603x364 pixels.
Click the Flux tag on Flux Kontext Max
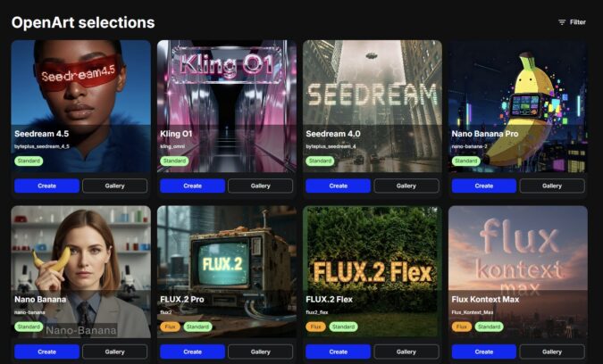[x=462, y=327]
